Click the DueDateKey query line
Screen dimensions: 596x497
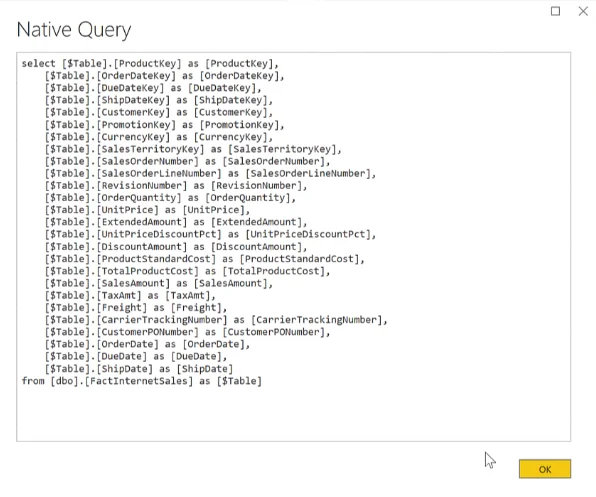153,88
